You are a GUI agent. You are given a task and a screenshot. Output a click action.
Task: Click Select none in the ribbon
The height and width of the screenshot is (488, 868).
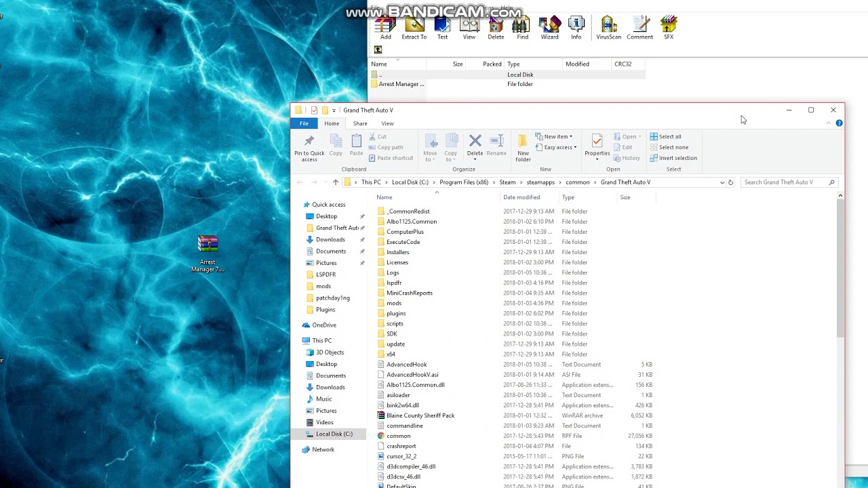pyautogui.click(x=669, y=148)
